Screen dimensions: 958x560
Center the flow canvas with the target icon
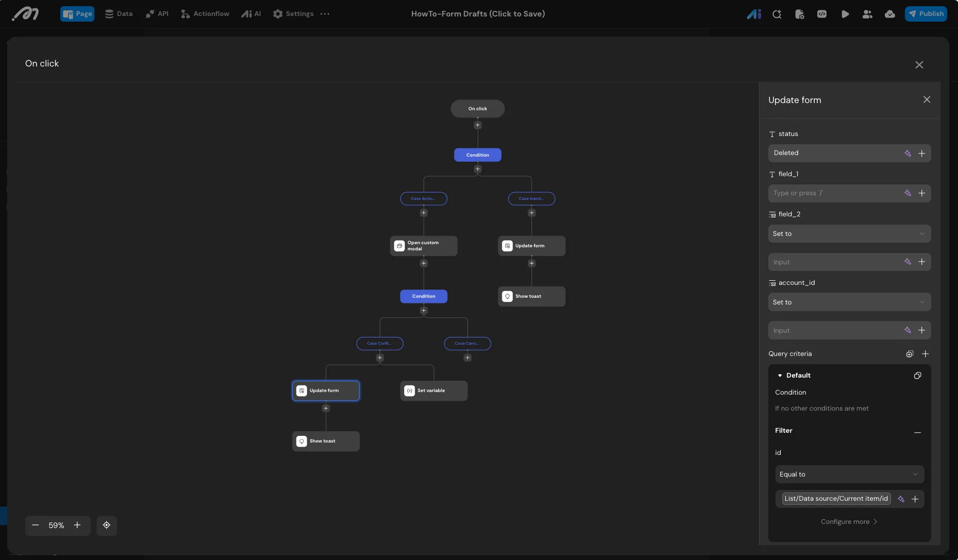(107, 525)
